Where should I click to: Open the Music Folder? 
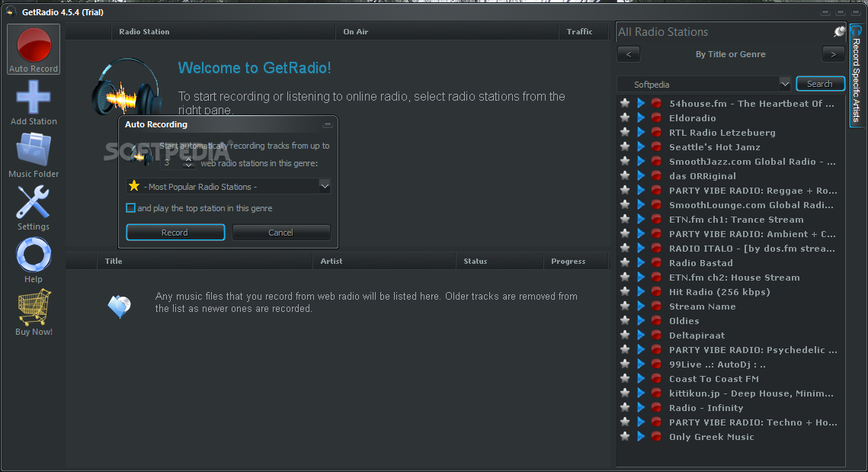coord(34,155)
